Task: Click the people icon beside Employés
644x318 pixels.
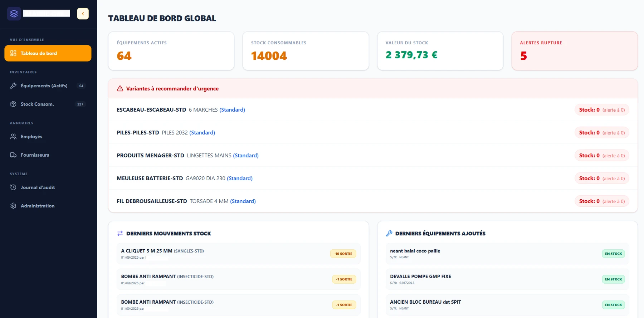Action: (13, 137)
